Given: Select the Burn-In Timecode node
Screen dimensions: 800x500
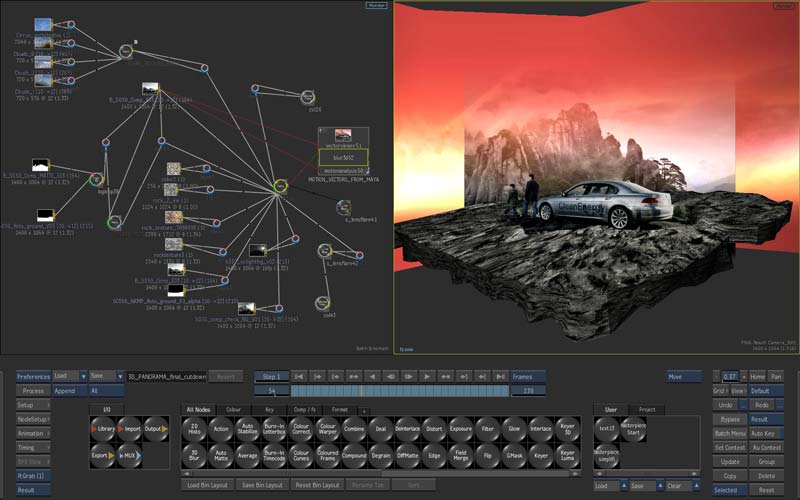Looking at the screenshot, I should click(274, 456).
